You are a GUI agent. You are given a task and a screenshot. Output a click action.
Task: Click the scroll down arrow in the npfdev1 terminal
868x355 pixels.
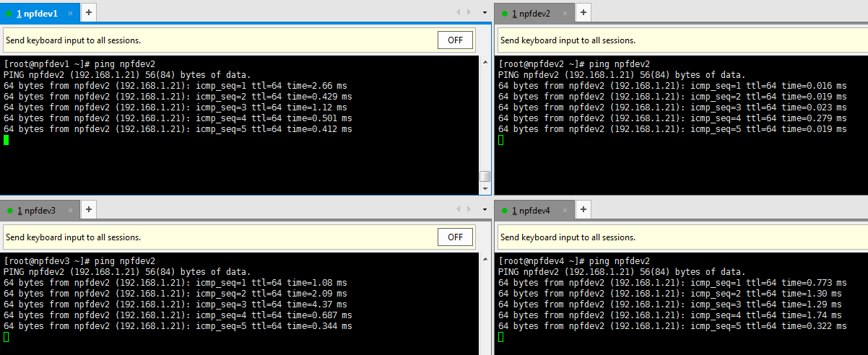[x=485, y=189]
